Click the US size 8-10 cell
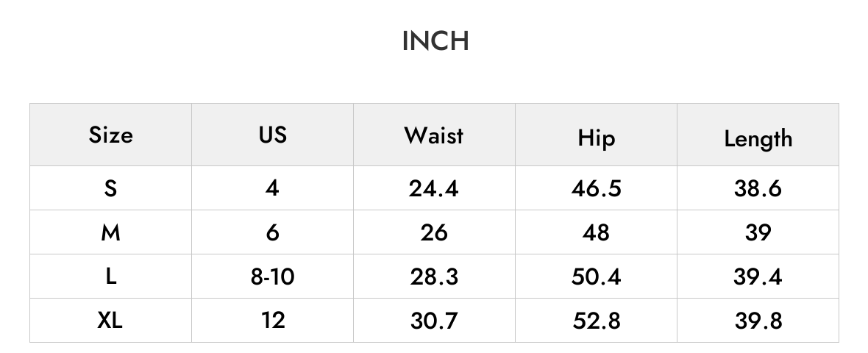Image resolution: width=868 pixels, height=353 pixels. [272, 276]
